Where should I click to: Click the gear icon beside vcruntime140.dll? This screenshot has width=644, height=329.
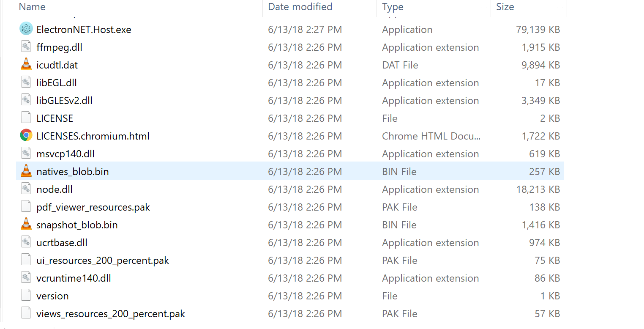(x=26, y=278)
